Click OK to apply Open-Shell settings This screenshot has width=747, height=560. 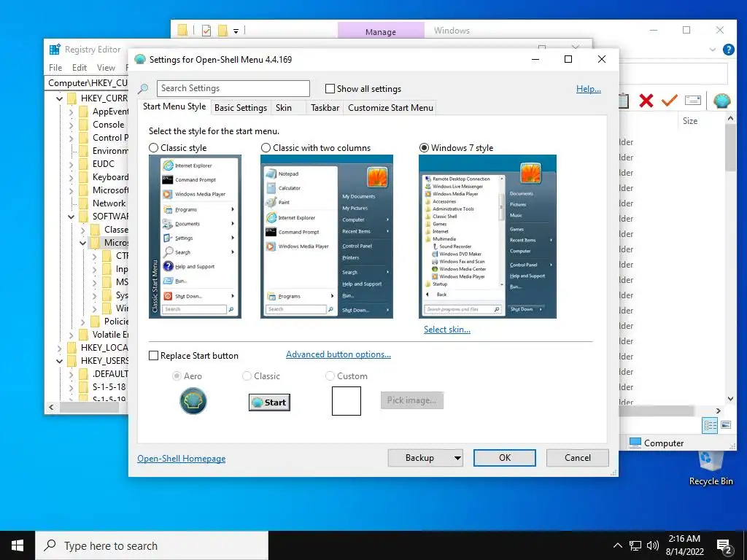click(x=505, y=458)
